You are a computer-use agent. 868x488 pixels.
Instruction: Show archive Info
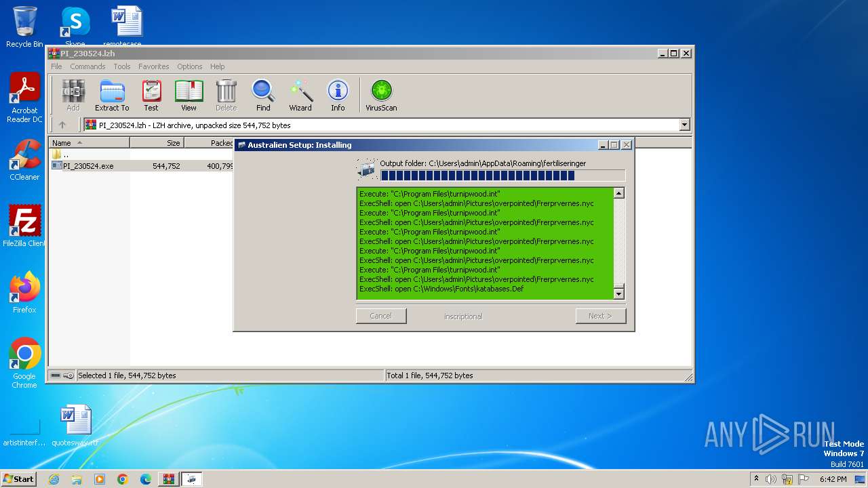(338, 96)
